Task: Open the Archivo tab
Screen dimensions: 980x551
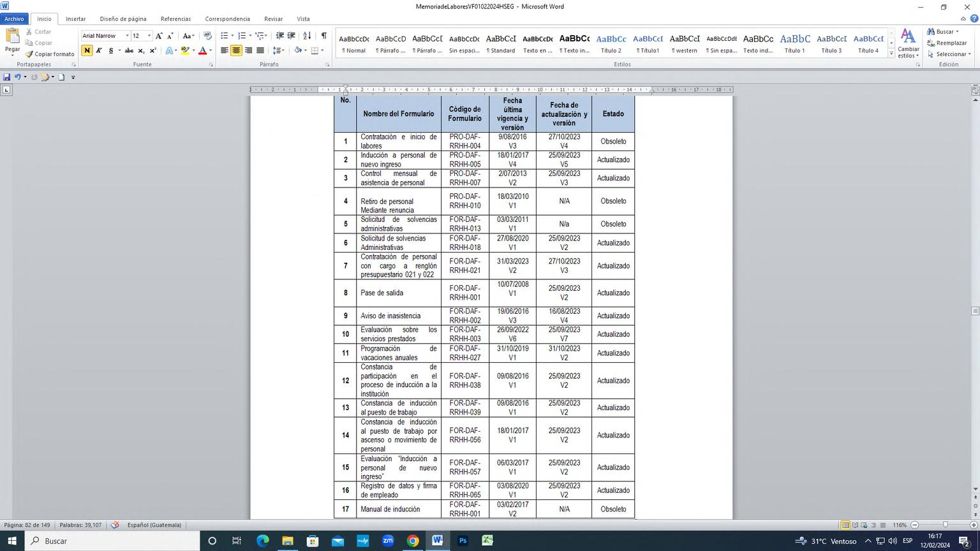Action: (x=14, y=19)
